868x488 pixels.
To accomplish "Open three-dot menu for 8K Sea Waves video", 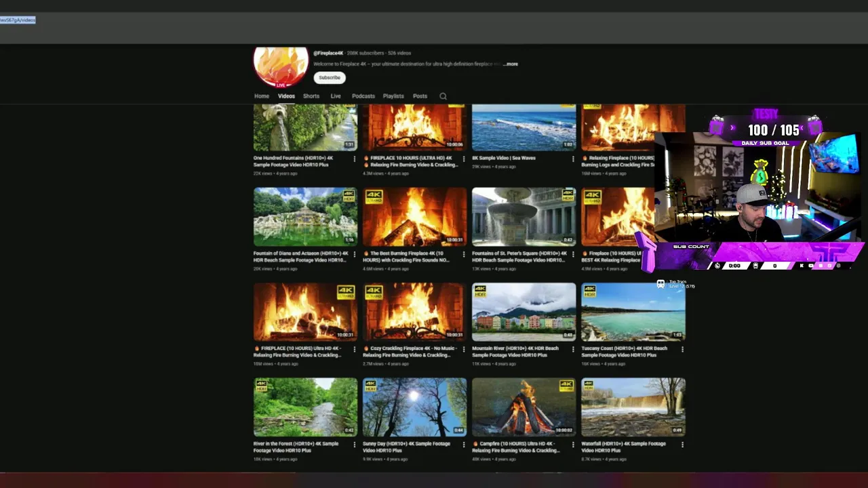I will (x=572, y=159).
